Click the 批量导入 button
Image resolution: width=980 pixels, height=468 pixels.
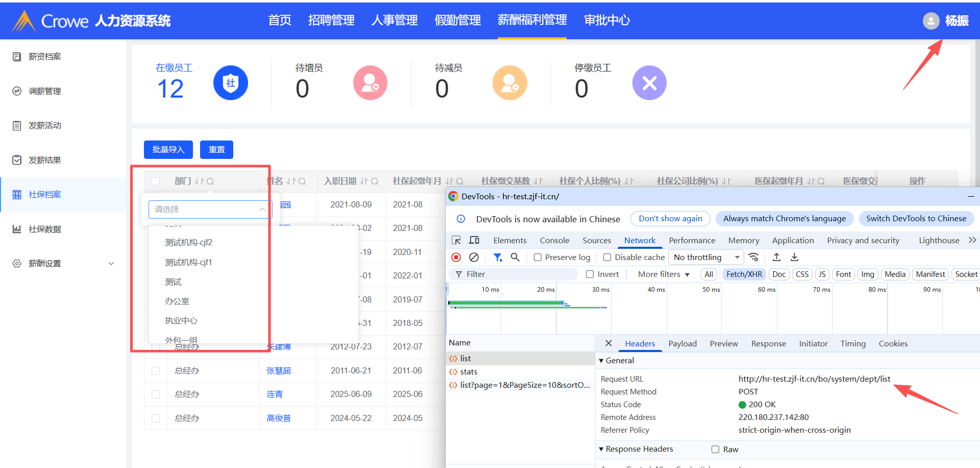tap(168, 150)
